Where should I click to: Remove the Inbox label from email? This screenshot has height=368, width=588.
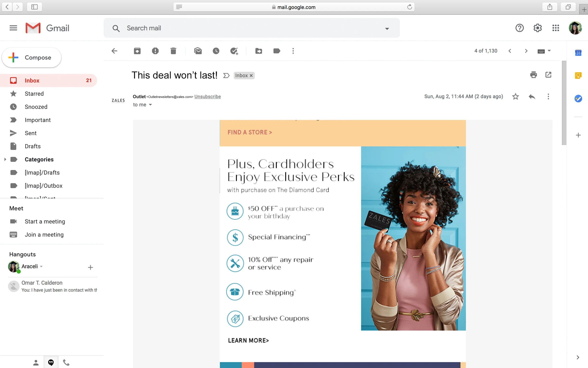pyautogui.click(x=251, y=75)
